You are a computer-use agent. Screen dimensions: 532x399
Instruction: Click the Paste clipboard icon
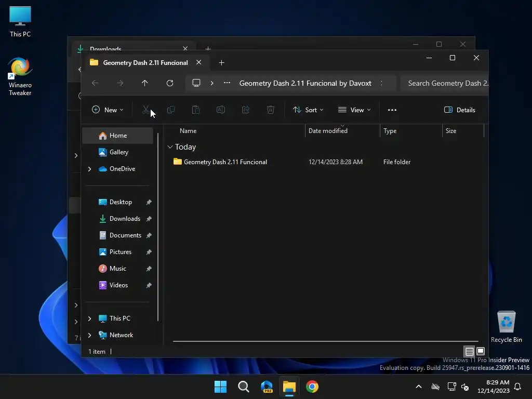196,110
